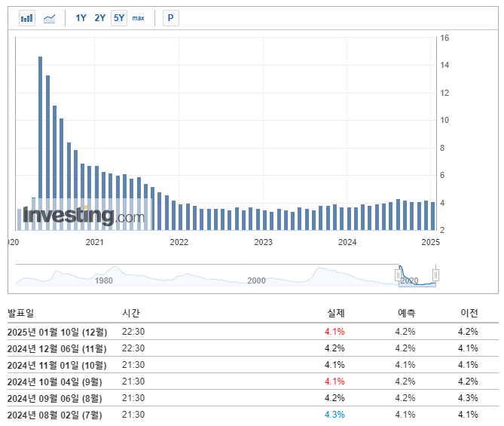Click left handle of range navigator
Image resolution: width=504 pixels, height=426 pixels.
[x=398, y=275]
